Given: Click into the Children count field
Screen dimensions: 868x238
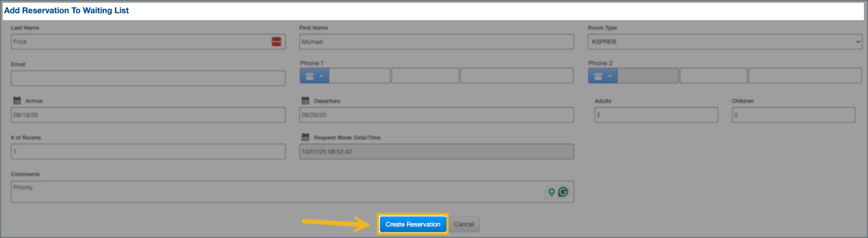Looking at the screenshot, I should click(x=793, y=115).
